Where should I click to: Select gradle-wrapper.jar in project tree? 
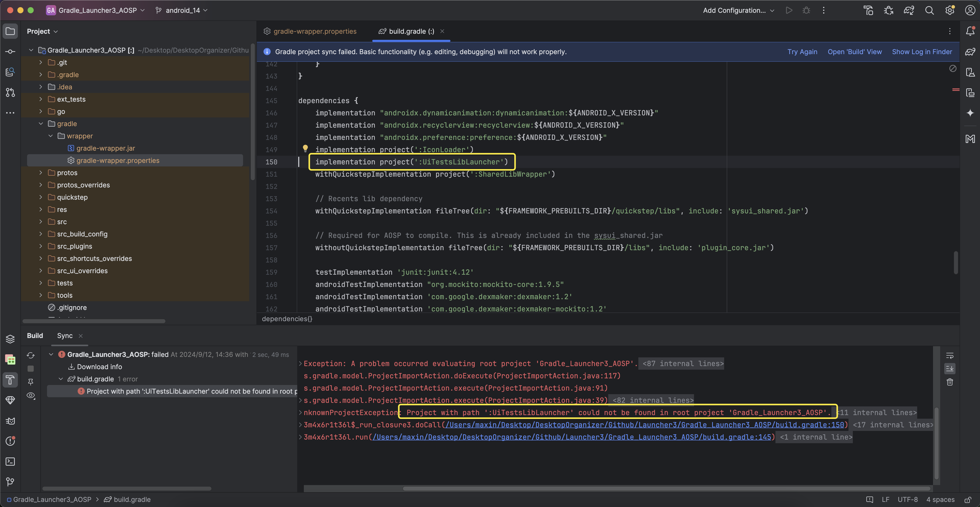tap(105, 148)
